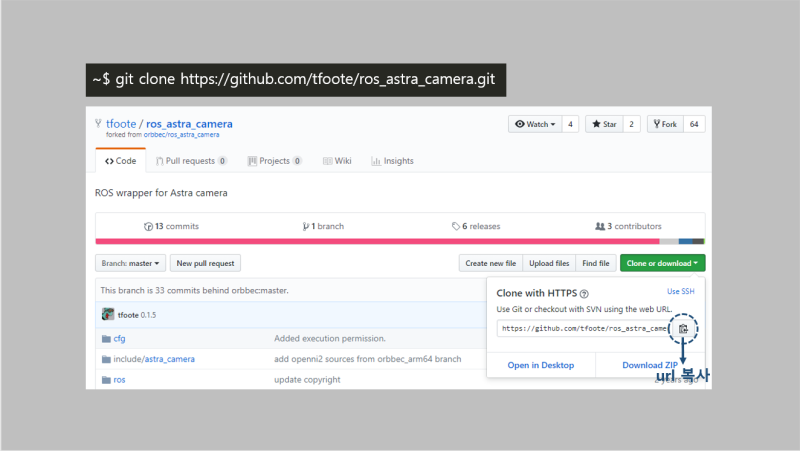Open the 13 commits link
800x451 pixels.
point(172,226)
